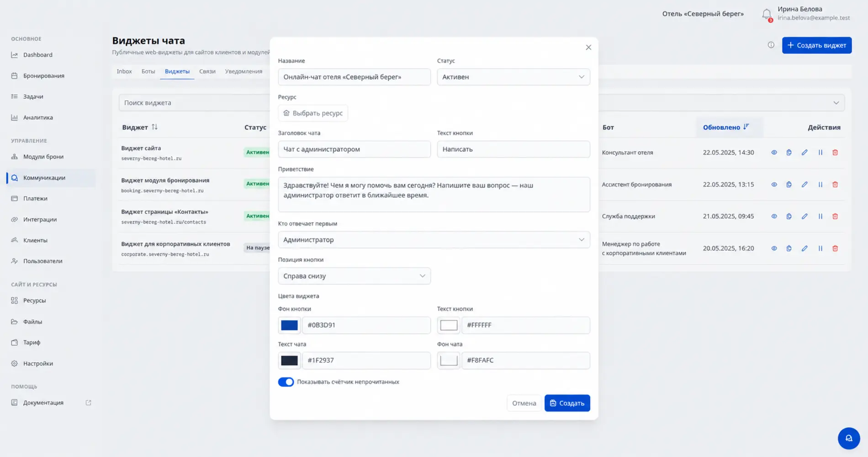Click the info icon near Создать виджет
The image size is (868, 457).
771,45
